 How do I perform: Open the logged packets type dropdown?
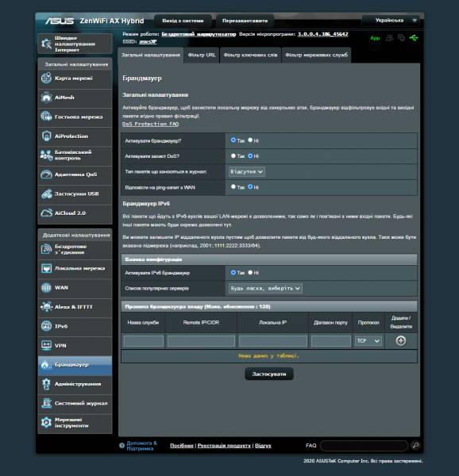pos(247,172)
